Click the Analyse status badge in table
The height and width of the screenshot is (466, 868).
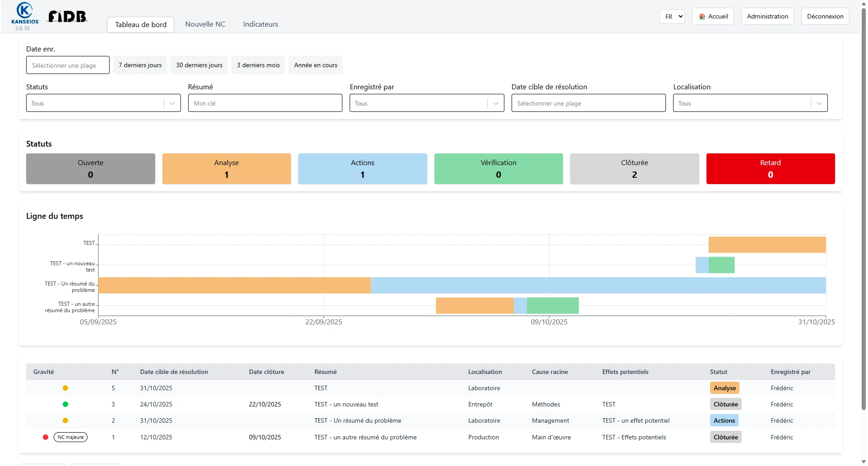(724, 388)
